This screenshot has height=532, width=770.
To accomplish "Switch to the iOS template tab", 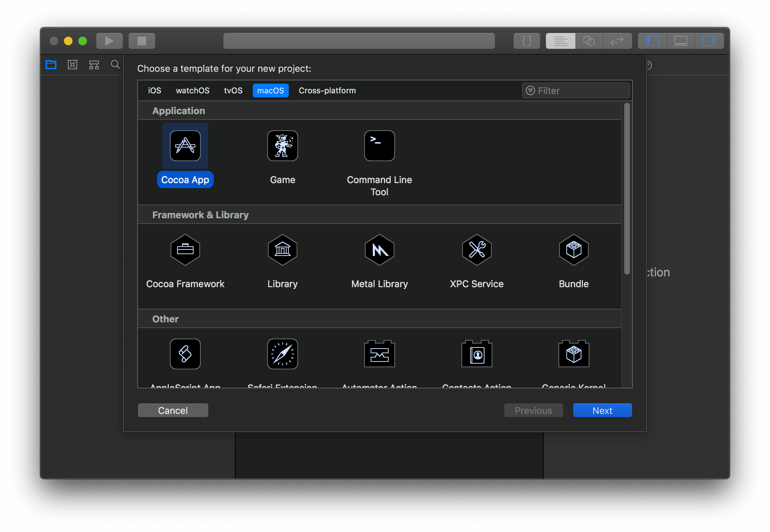I will (154, 90).
